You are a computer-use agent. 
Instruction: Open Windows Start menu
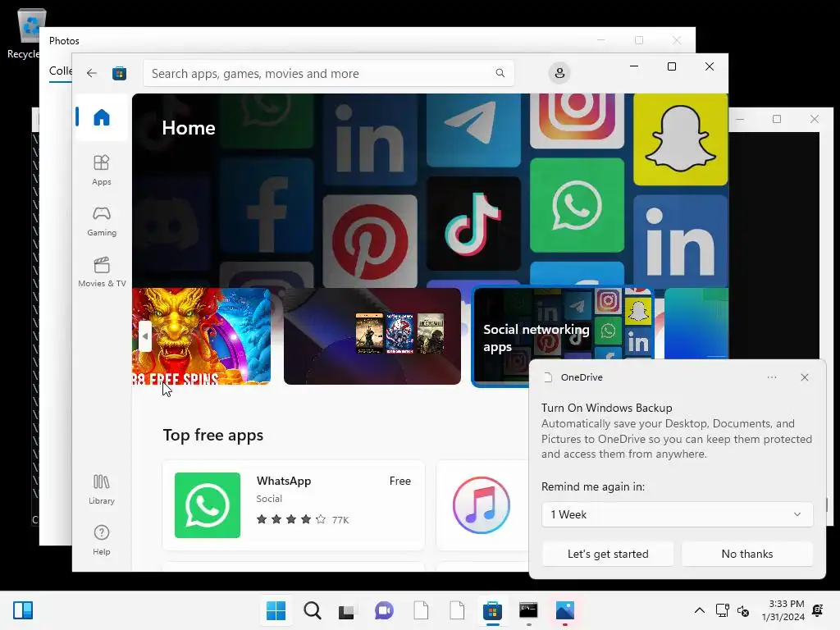point(276,610)
